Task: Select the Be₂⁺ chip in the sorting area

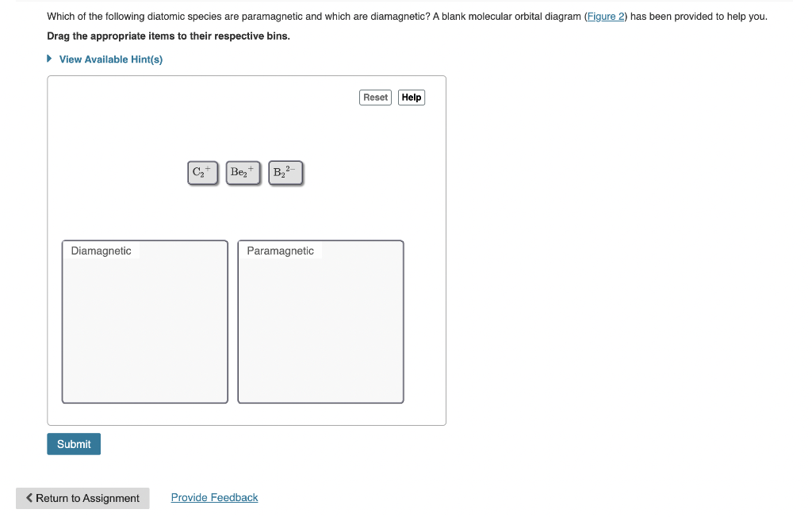Action: pyautogui.click(x=243, y=172)
